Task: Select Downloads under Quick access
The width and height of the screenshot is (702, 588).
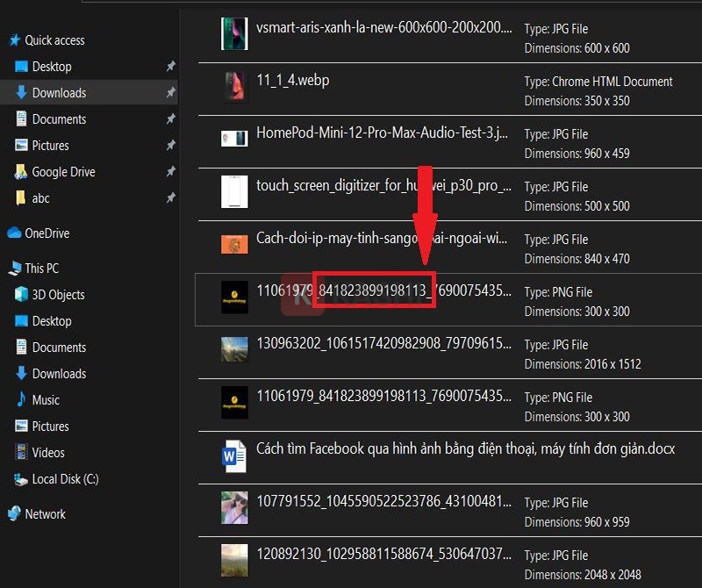Action: pyautogui.click(x=59, y=93)
